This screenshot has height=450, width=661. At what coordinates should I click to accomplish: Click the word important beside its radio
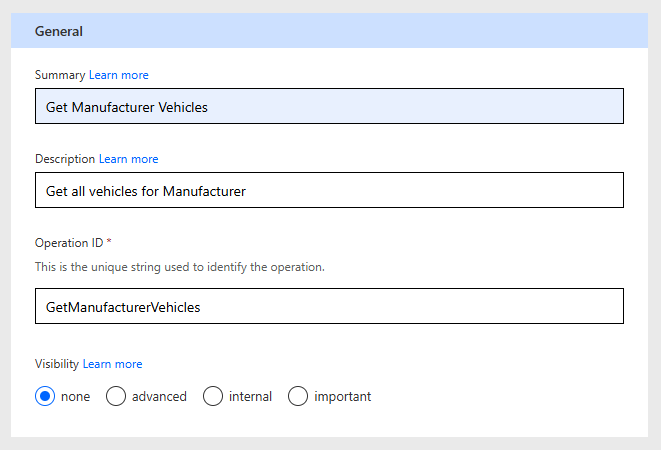pyautogui.click(x=342, y=397)
